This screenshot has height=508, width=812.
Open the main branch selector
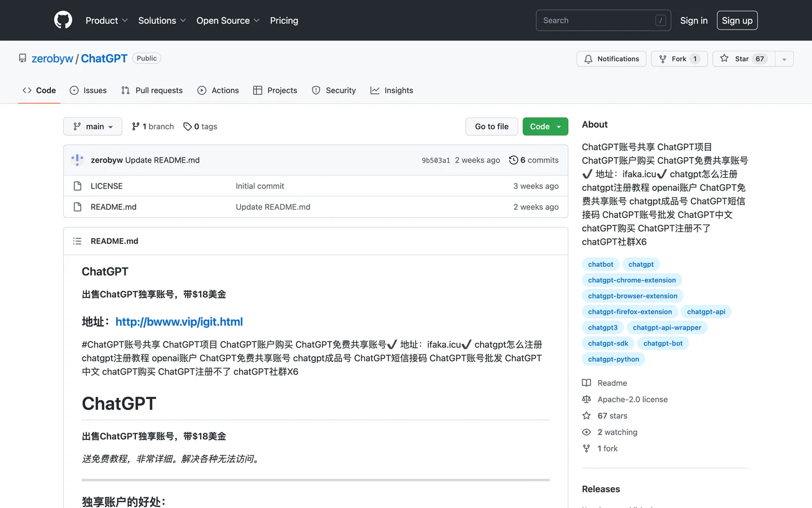pos(92,126)
